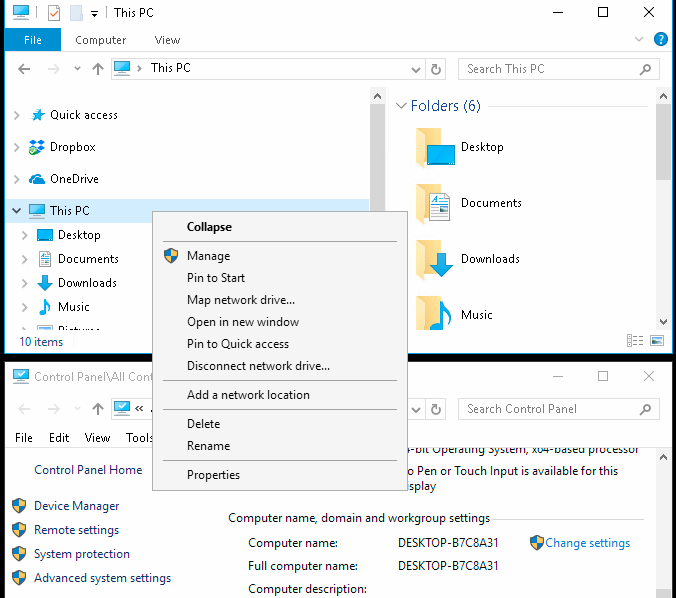
Task: Open the Device Manager link
Action: pyautogui.click(x=76, y=506)
